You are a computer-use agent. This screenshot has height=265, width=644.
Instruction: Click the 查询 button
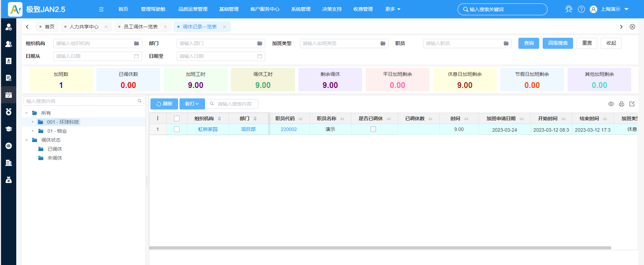(x=529, y=43)
